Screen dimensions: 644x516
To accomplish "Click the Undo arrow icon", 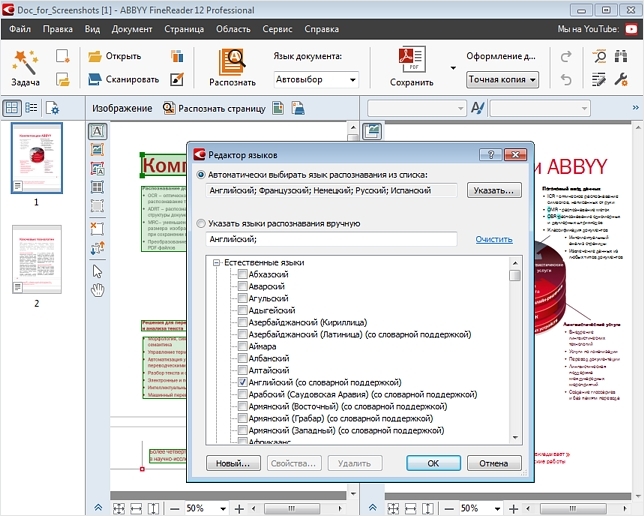I will (566, 79).
